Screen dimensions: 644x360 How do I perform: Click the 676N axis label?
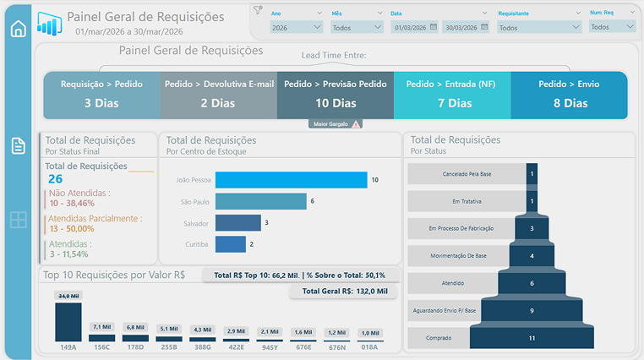coord(337,347)
